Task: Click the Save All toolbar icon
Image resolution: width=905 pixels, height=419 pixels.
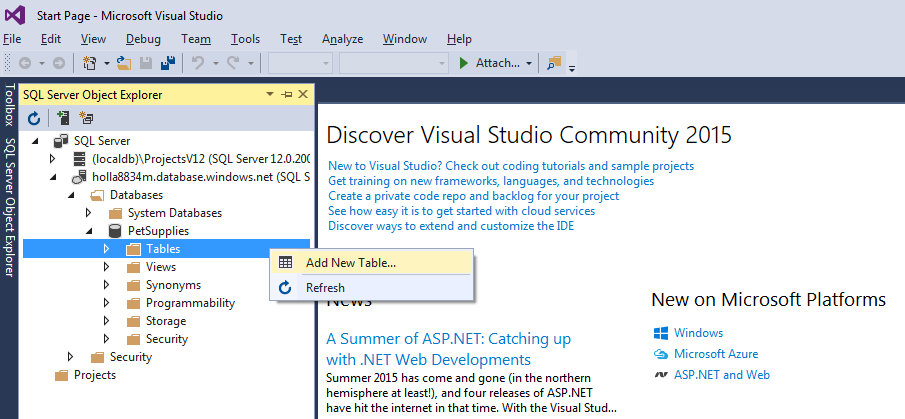Action: [168, 63]
